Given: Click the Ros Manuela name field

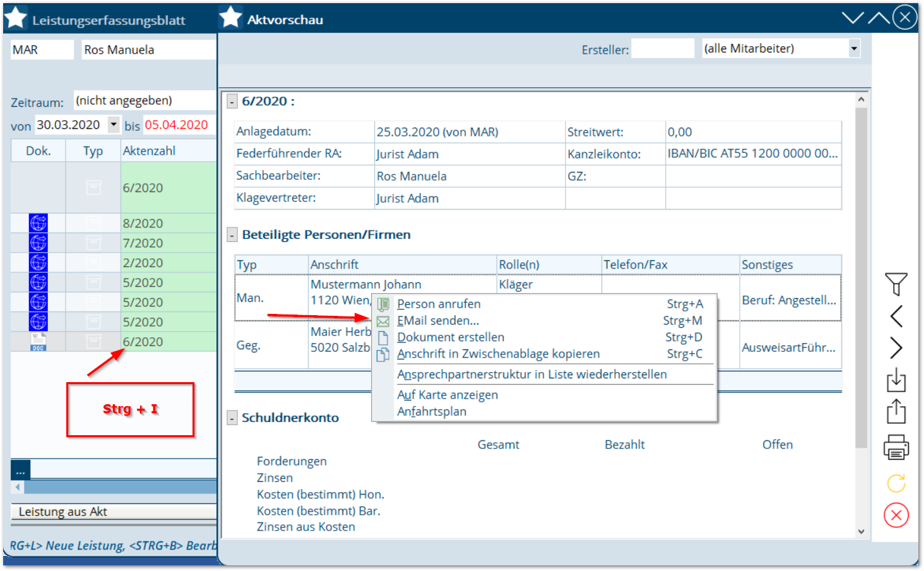Looking at the screenshot, I should [x=149, y=50].
